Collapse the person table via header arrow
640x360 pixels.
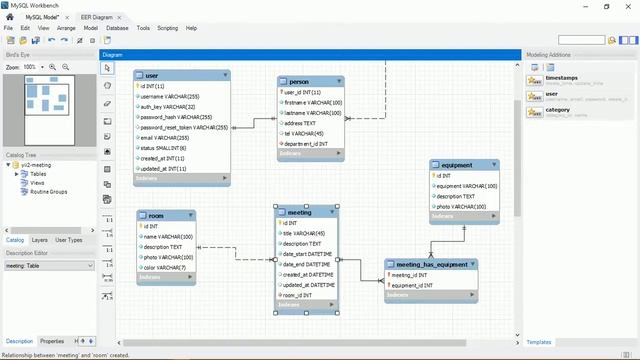click(x=339, y=81)
